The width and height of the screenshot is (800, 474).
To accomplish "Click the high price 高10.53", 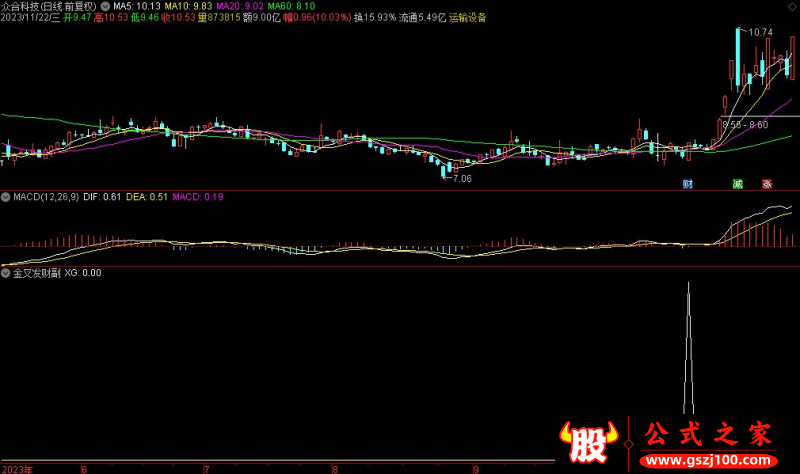I will pyautogui.click(x=111, y=18).
